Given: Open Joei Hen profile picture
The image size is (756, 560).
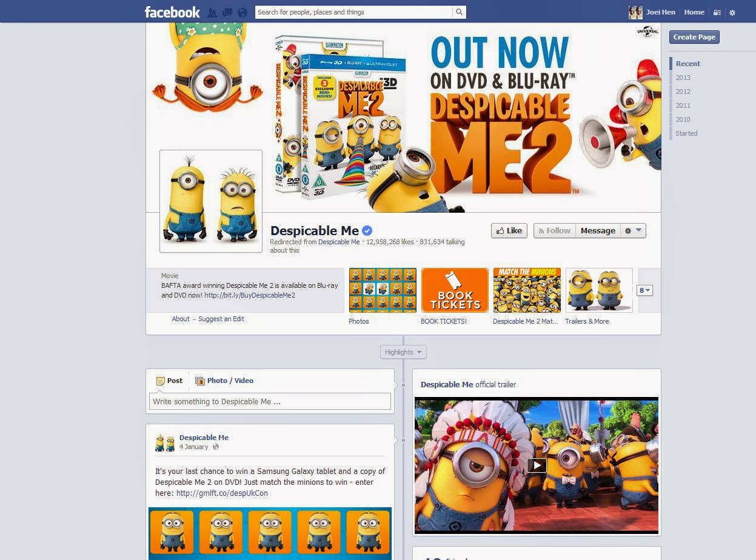Looking at the screenshot, I should pyautogui.click(x=635, y=12).
